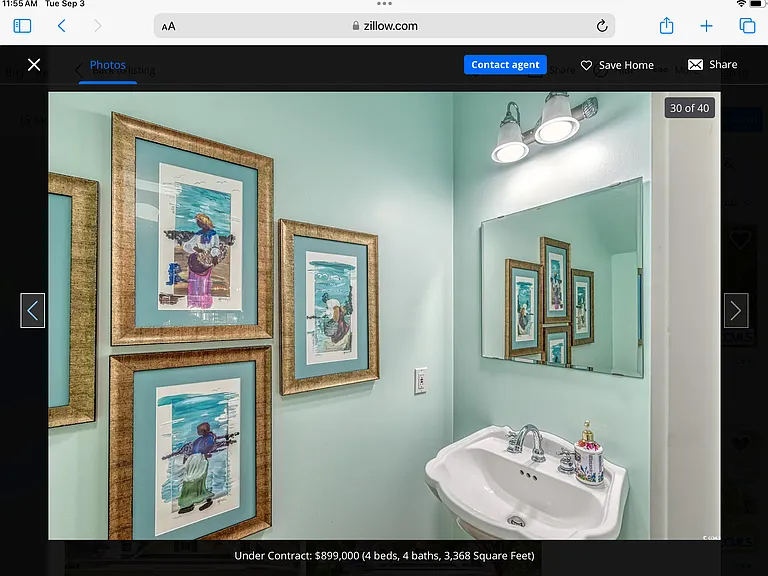The height and width of the screenshot is (576, 768).
Task: Tap the three-dot multitasking indicator
Action: [384, 3]
